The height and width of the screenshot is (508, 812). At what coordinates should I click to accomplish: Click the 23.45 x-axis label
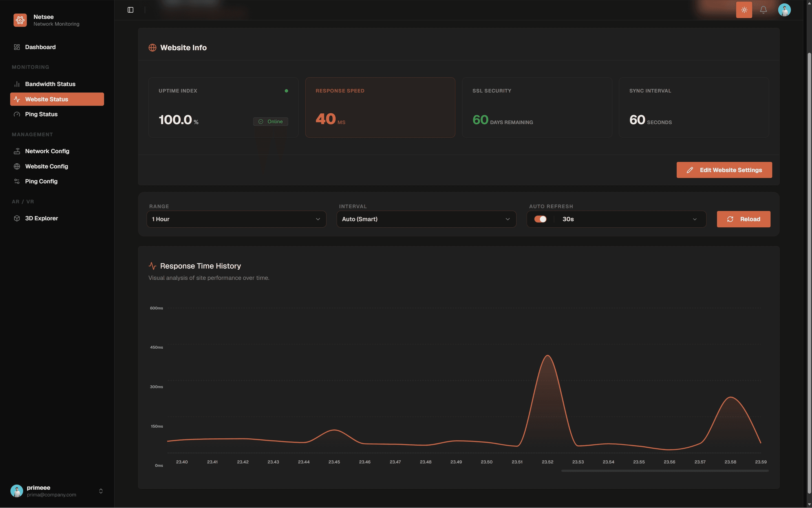tap(334, 462)
